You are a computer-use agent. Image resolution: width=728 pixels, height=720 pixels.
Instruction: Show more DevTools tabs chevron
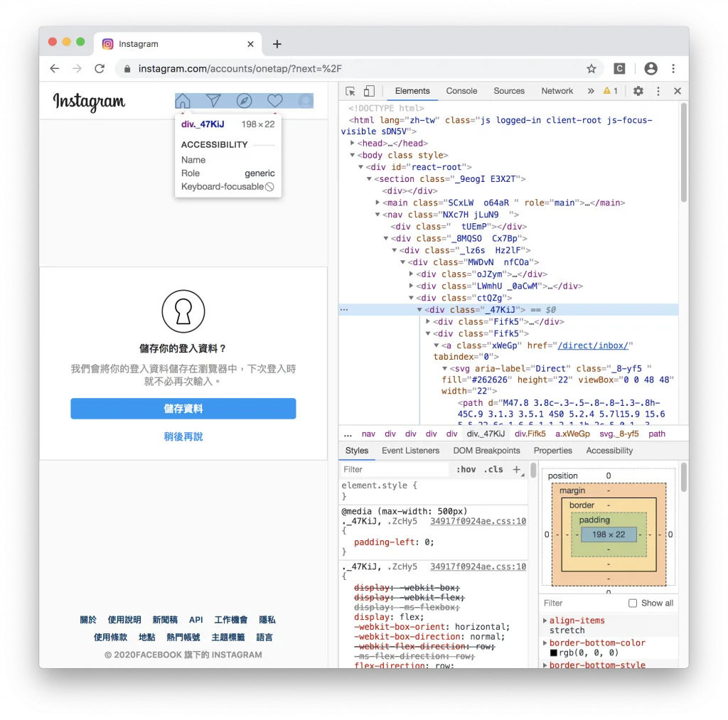[591, 91]
